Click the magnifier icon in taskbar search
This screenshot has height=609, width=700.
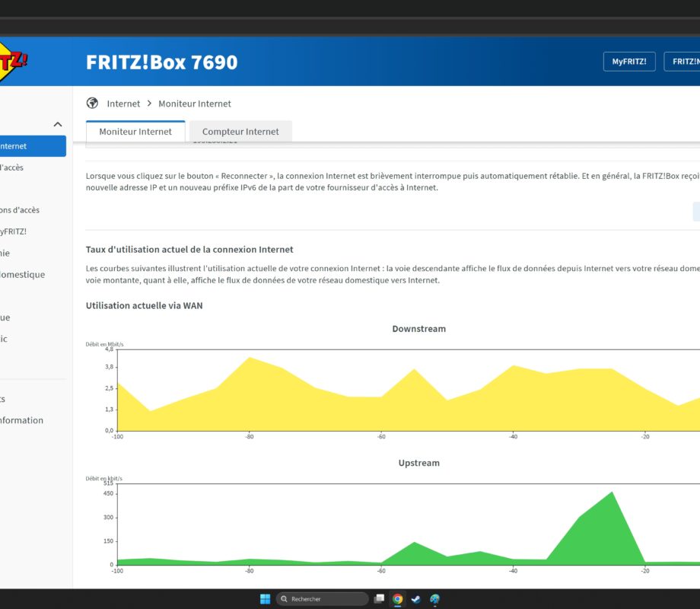tap(284, 599)
